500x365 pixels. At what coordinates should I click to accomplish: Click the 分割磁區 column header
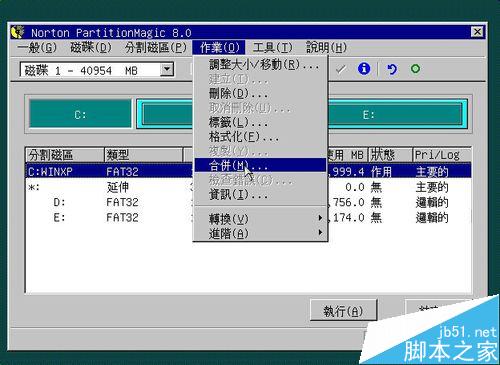65,155
